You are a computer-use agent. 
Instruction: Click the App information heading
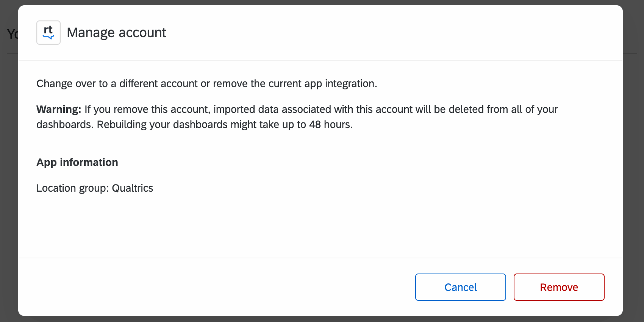pos(77,162)
